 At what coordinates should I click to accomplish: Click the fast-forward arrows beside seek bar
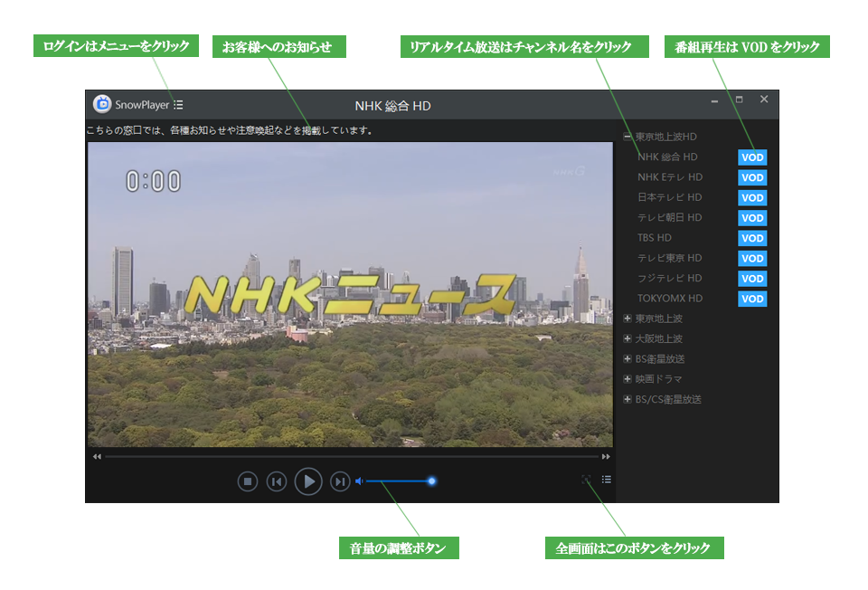pyautogui.click(x=606, y=456)
